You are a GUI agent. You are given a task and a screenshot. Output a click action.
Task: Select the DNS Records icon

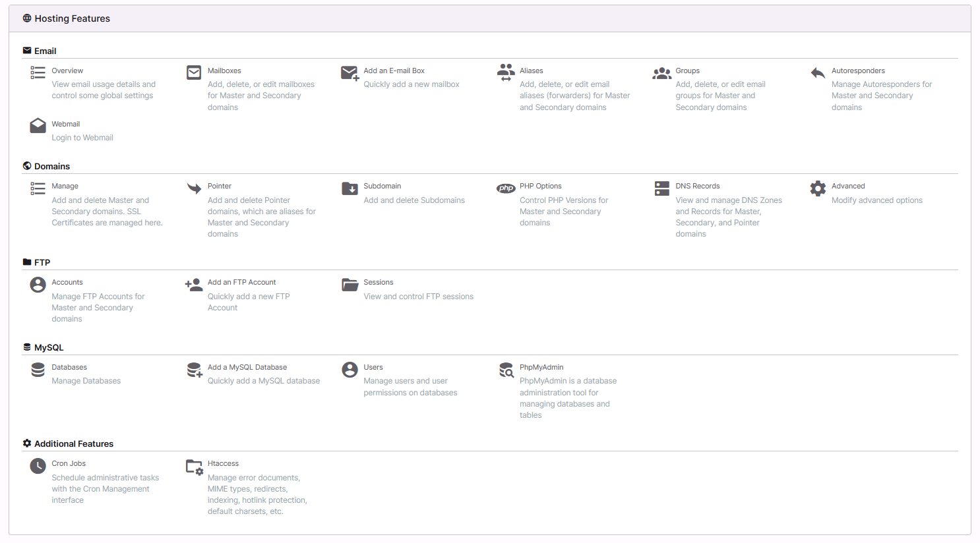(662, 188)
